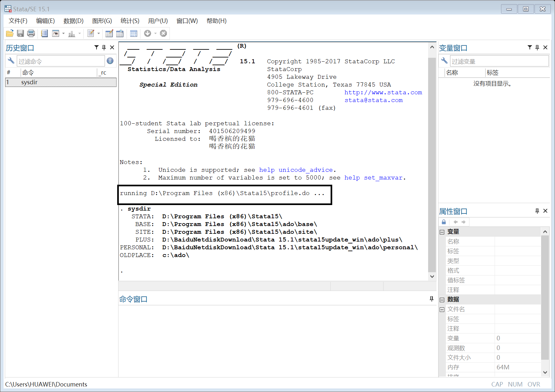Click the 过滤命令 filter input field

pos(61,61)
